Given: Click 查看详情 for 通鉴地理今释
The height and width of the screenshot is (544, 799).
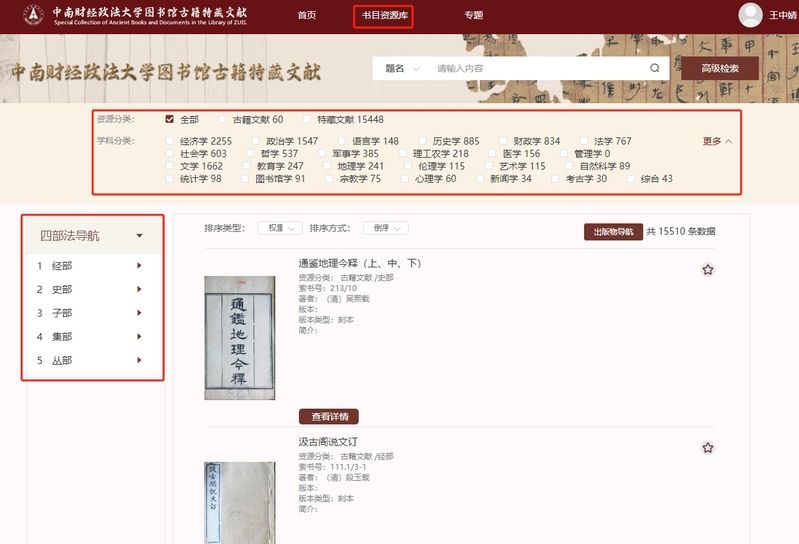Looking at the screenshot, I should [328, 416].
